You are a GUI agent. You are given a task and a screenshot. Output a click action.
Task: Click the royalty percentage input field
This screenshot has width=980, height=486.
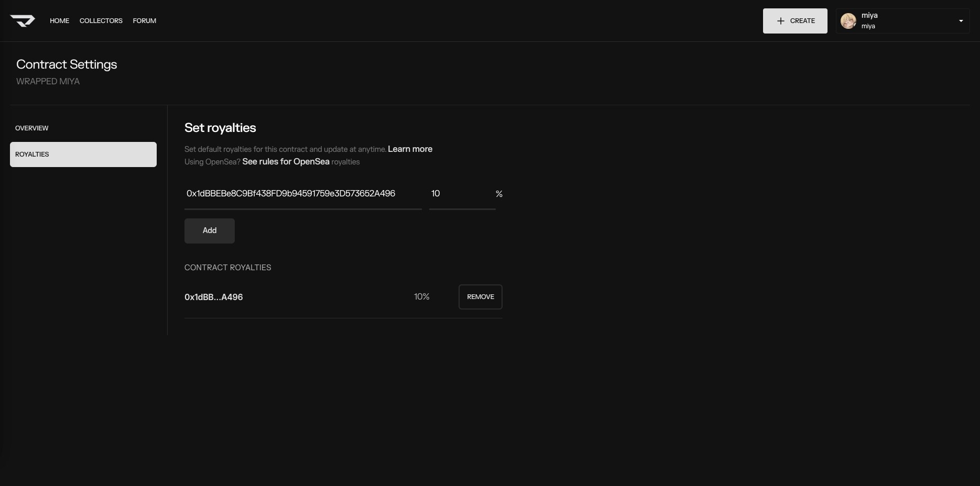(461, 194)
